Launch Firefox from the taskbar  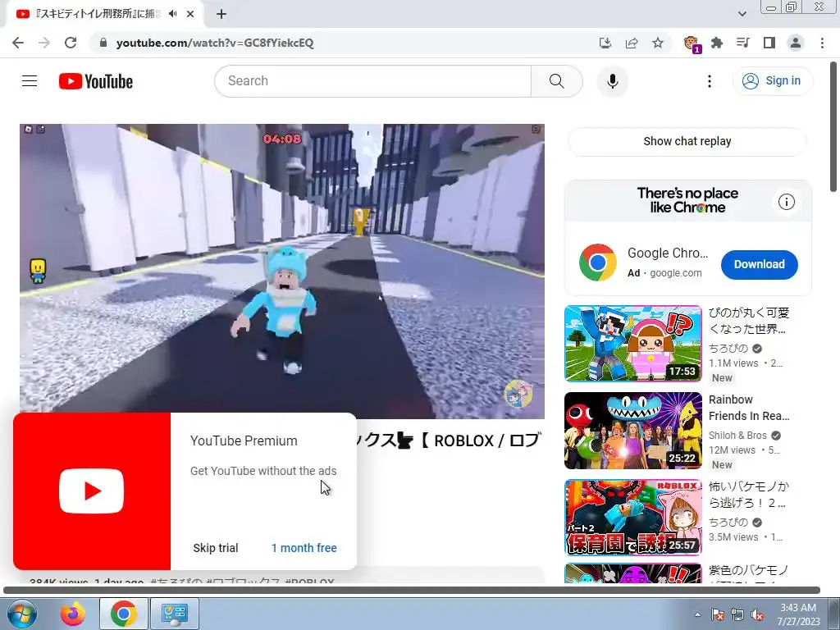pos(73,614)
